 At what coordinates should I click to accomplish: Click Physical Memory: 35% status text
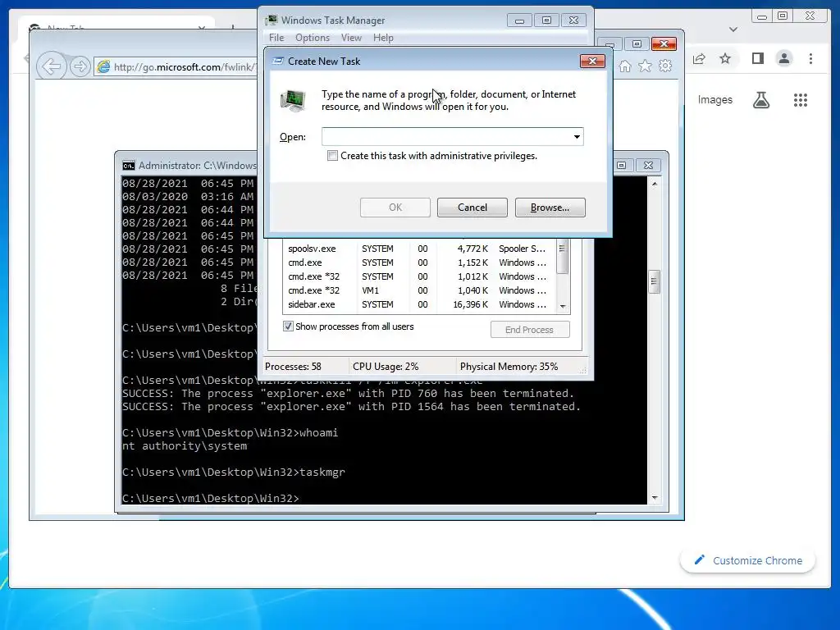click(509, 367)
